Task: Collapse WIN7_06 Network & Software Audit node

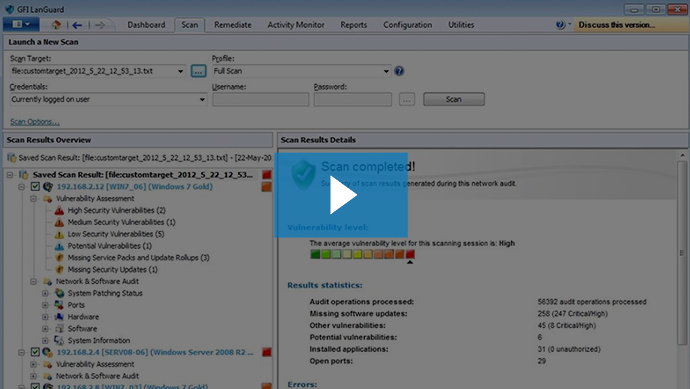Action: [x=33, y=282]
